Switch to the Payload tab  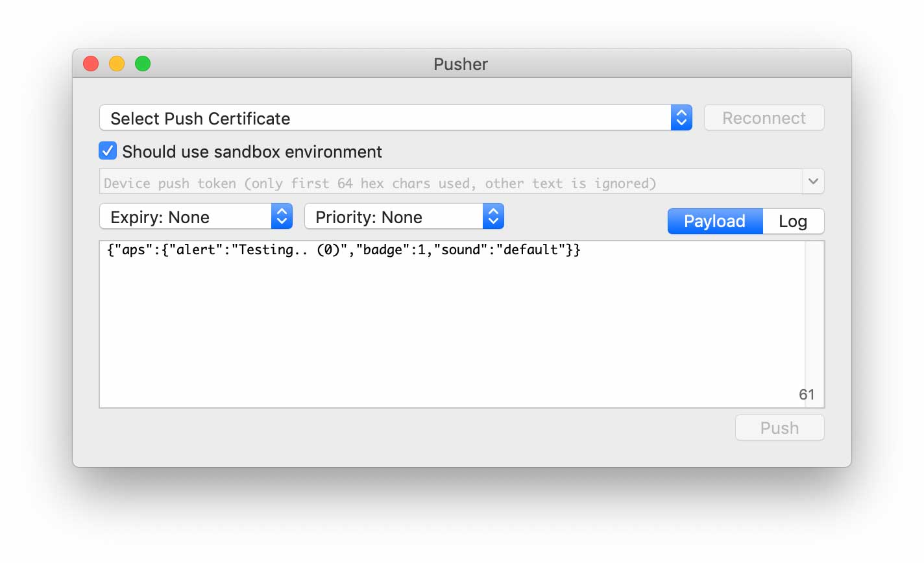click(x=714, y=221)
